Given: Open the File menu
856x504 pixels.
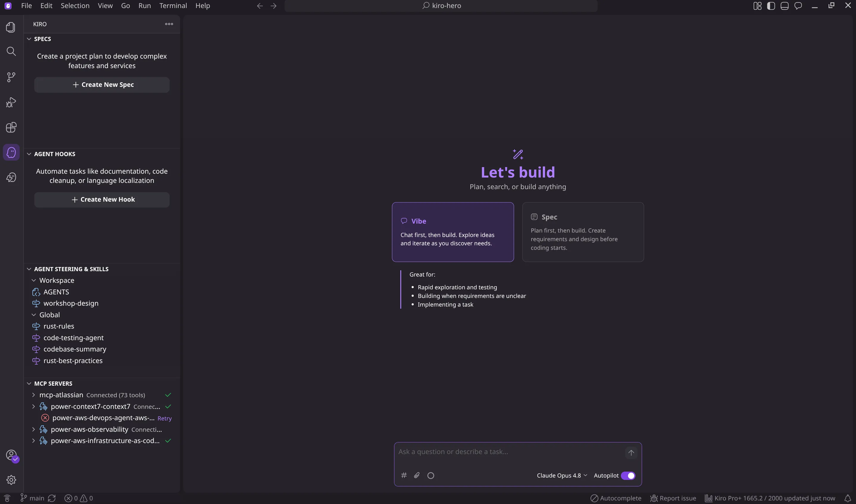Looking at the screenshot, I should tap(26, 6).
